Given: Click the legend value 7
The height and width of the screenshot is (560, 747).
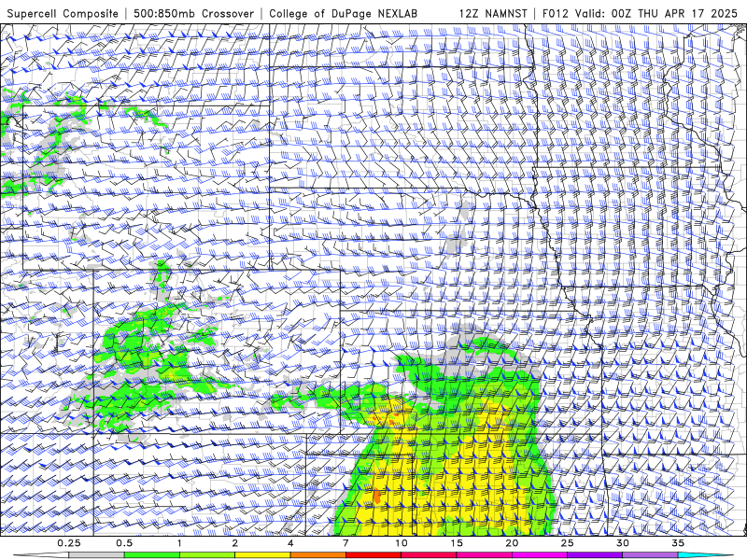Looking at the screenshot, I should coord(345,543).
